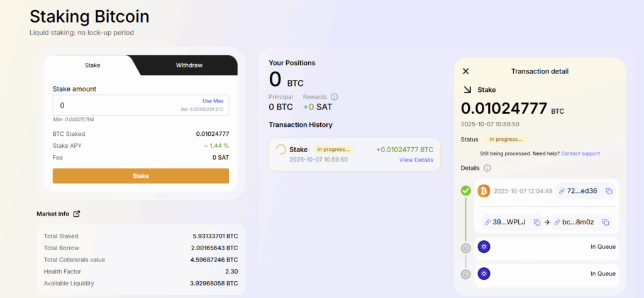Switch to the Withdraw tab
This screenshot has height=298, width=644.
189,65
